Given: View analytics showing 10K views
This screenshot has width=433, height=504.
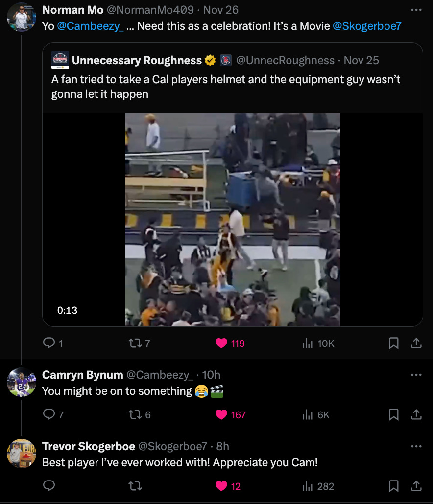Looking at the screenshot, I should coord(318,344).
